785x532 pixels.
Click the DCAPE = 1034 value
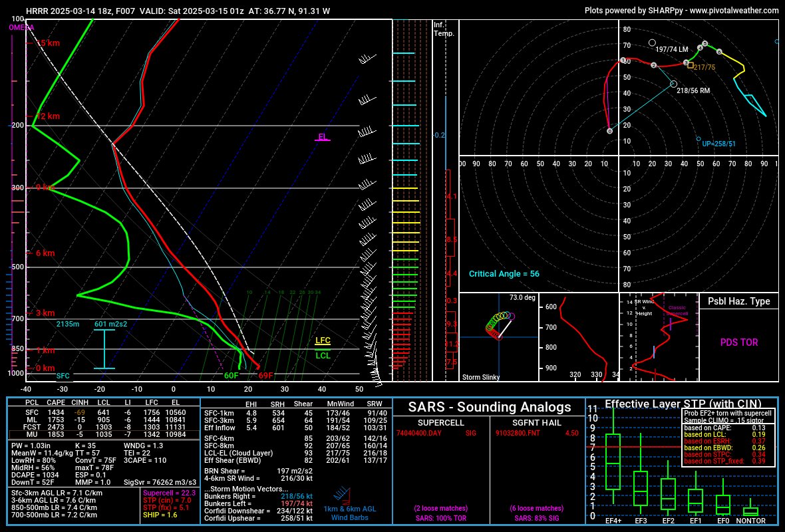tap(35, 475)
